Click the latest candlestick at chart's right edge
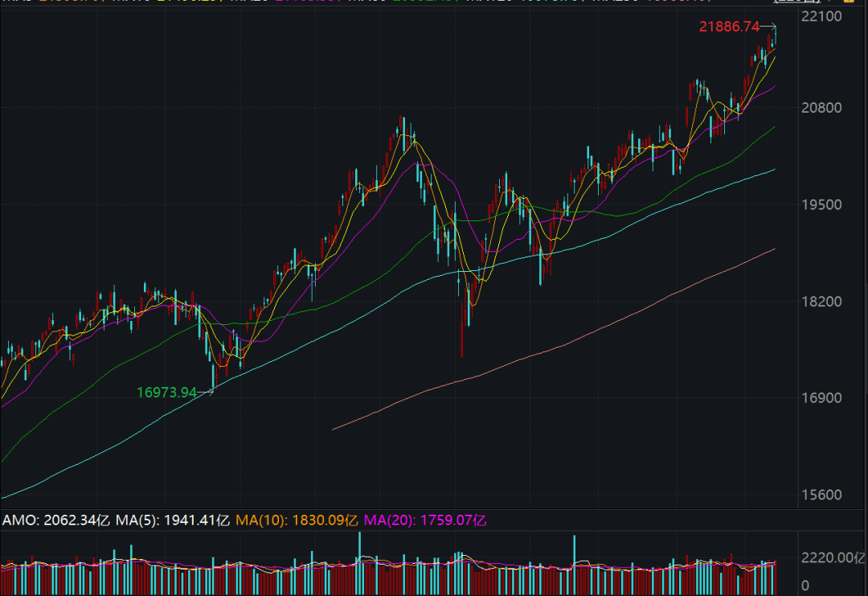 (x=776, y=36)
